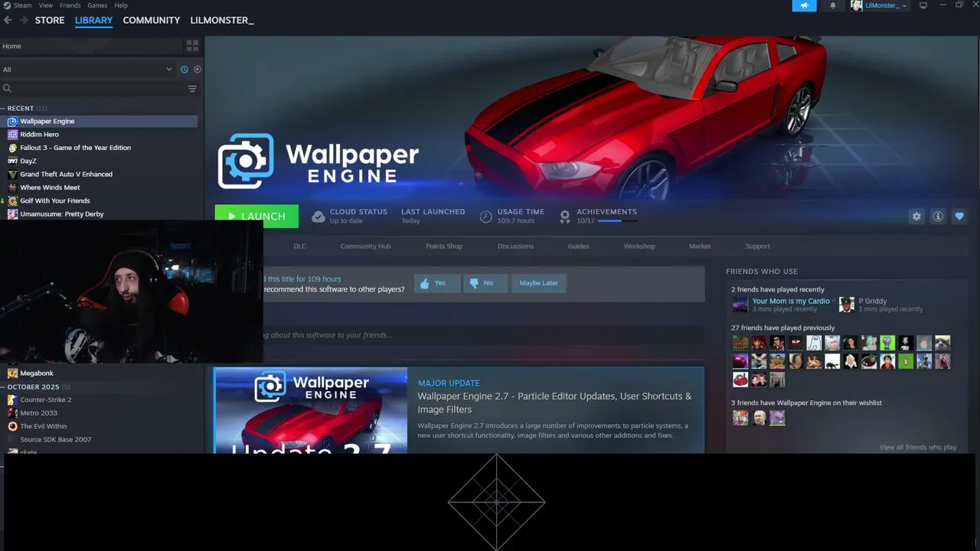Open the View menu
Image resolution: width=980 pixels, height=551 pixels.
pos(46,5)
